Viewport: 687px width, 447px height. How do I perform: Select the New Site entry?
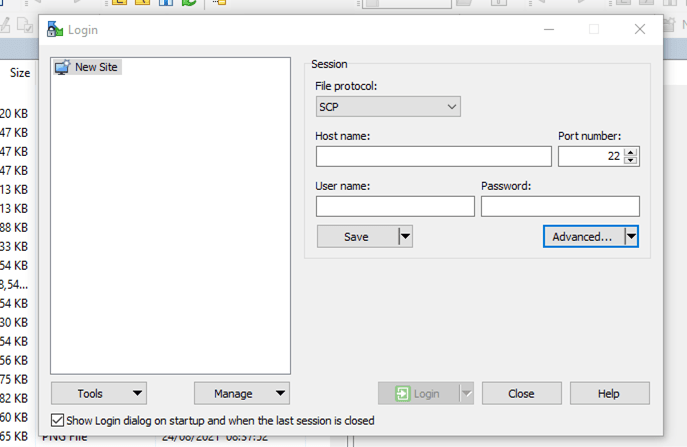pos(88,67)
